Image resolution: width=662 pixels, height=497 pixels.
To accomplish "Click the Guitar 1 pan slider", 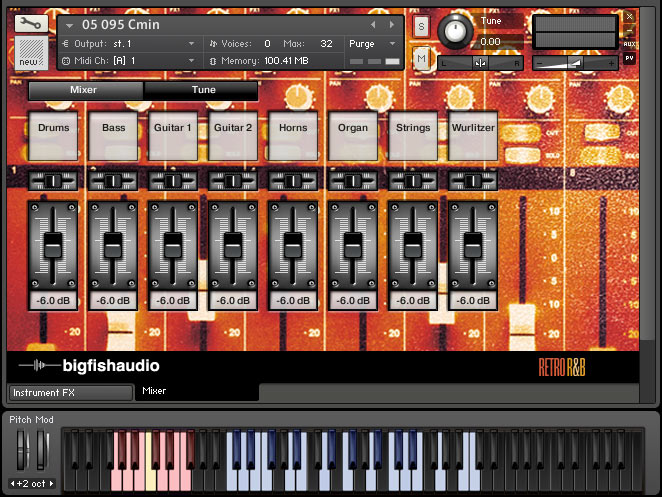I will tap(173, 181).
